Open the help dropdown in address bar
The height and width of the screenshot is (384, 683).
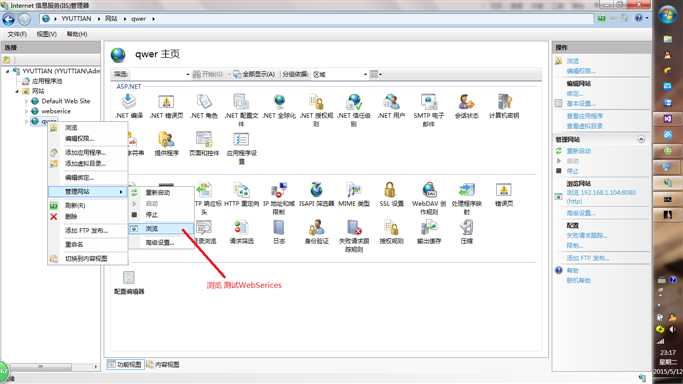click(x=642, y=19)
